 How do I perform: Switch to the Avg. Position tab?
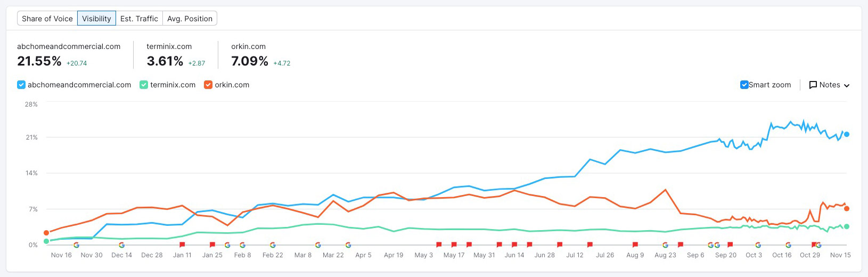point(190,19)
